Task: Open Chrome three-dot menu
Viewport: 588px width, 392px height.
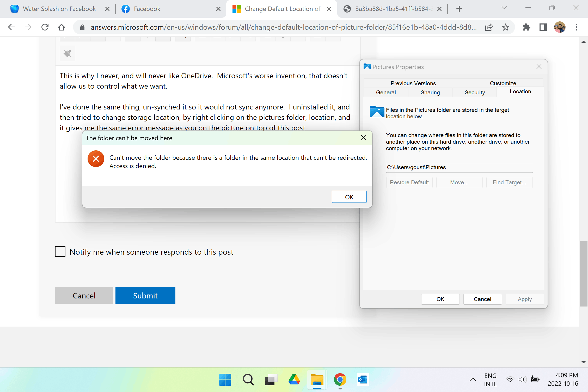Action: [x=576, y=27]
